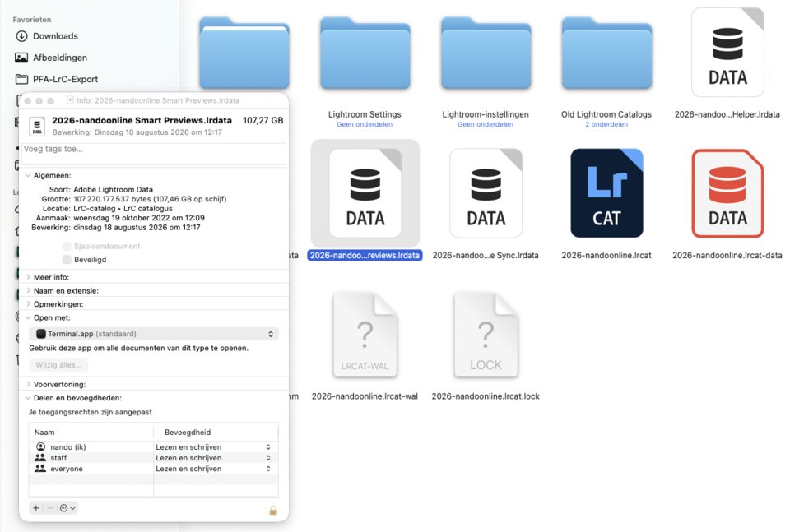Click the staff group icon

click(40, 457)
